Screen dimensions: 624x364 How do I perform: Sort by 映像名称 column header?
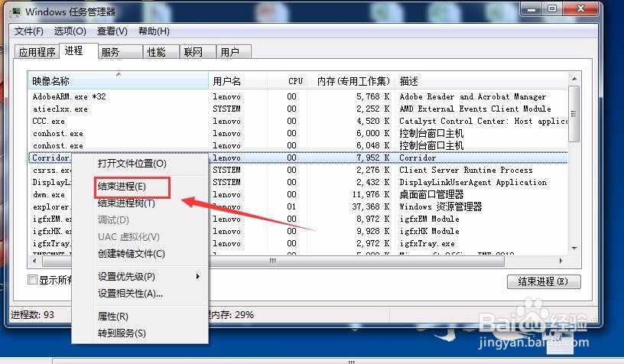coord(119,81)
